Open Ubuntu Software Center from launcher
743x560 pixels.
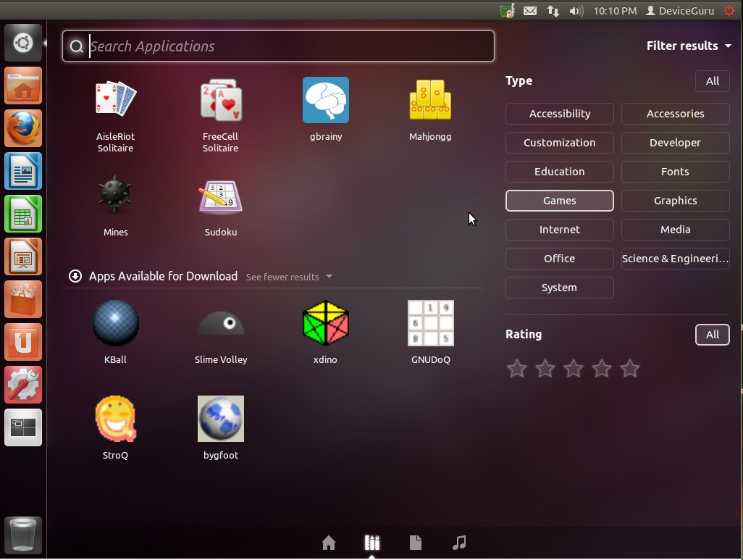(23, 299)
